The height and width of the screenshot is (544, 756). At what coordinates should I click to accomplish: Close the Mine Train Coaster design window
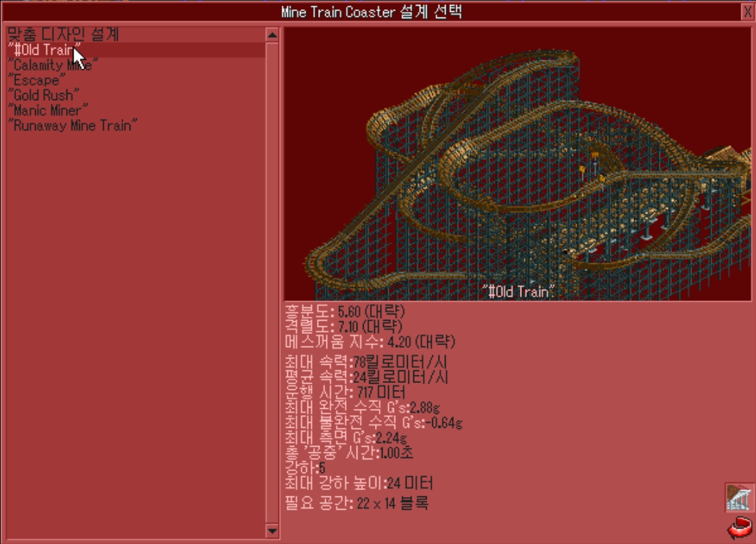pos(748,12)
